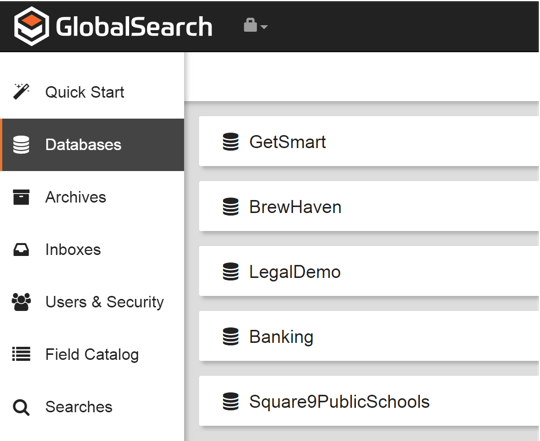This screenshot has height=441, width=540.
Task: Click the GlobalSearch cube logo icon
Action: point(31,26)
